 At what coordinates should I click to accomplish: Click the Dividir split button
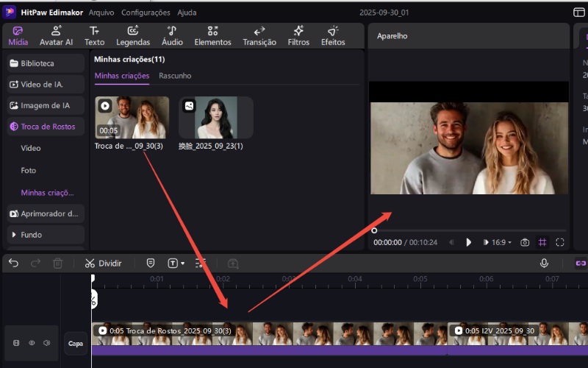click(103, 263)
